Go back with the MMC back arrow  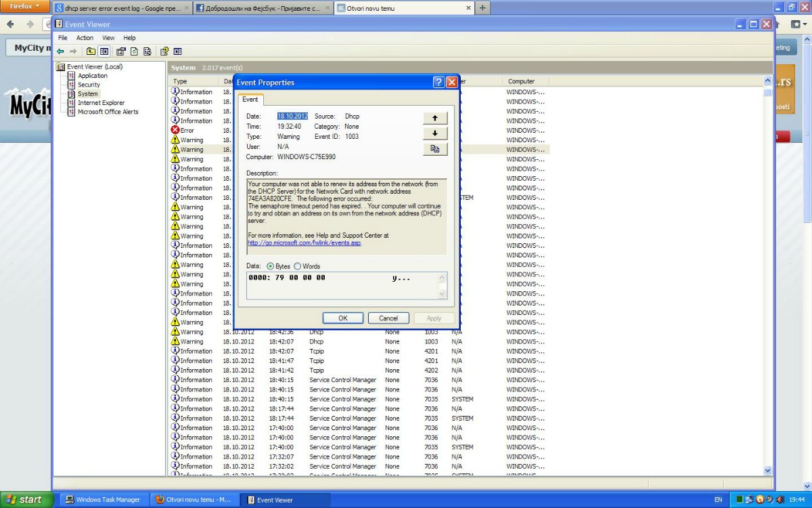pos(60,51)
